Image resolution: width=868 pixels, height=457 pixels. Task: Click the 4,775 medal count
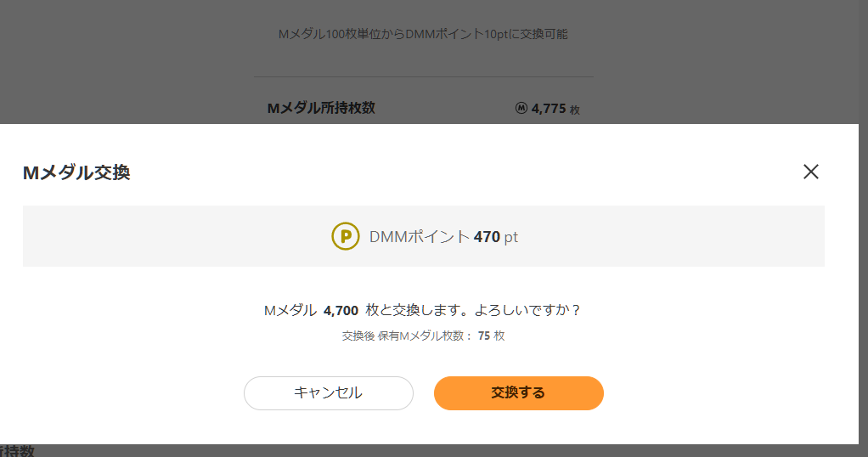549,108
